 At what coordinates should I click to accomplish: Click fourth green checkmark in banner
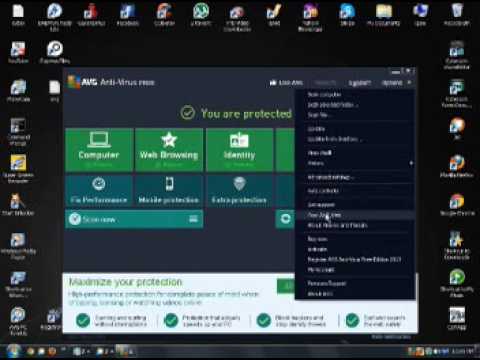352,320
